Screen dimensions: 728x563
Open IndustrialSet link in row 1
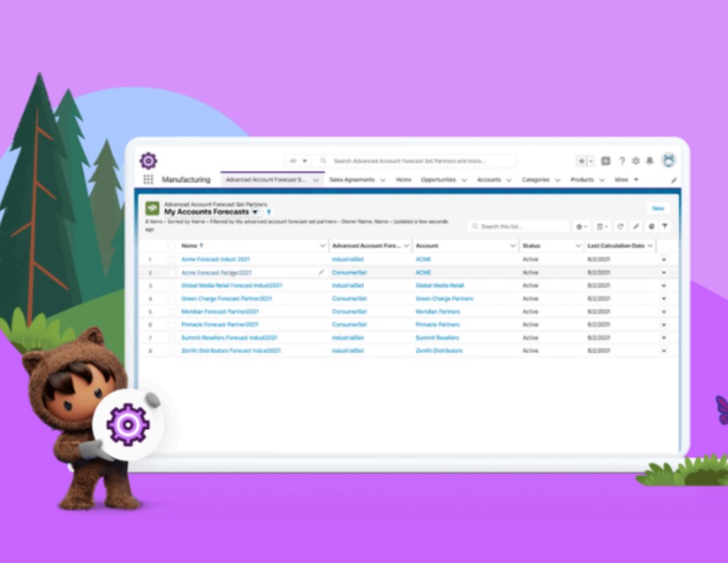pos(348,259)
